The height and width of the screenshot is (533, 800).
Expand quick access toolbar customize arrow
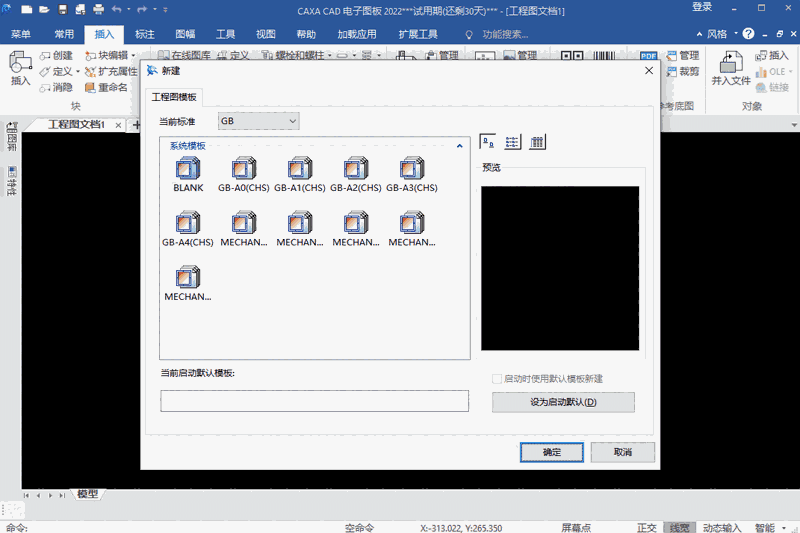pos(165,10)
